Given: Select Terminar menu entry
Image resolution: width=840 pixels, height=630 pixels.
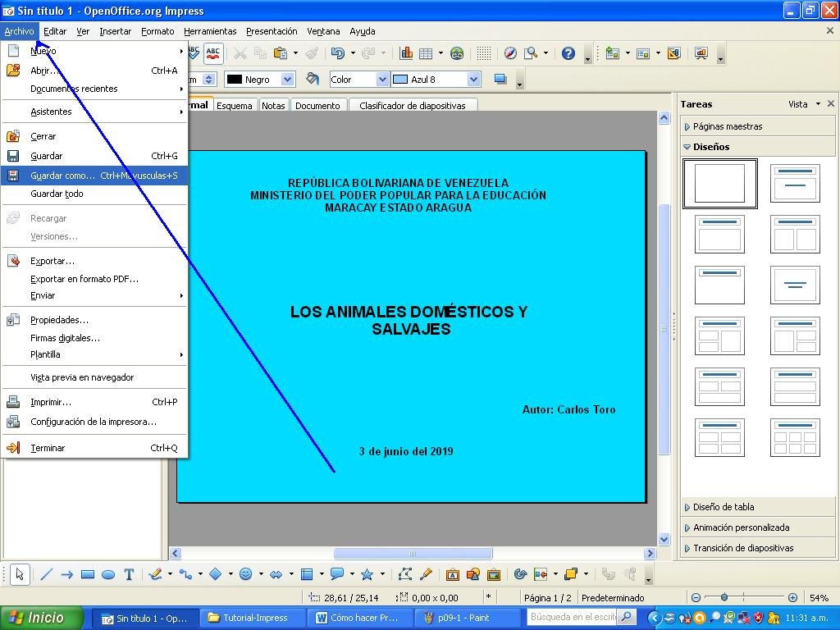Looking at the screenshot, I should pos(94,447).
